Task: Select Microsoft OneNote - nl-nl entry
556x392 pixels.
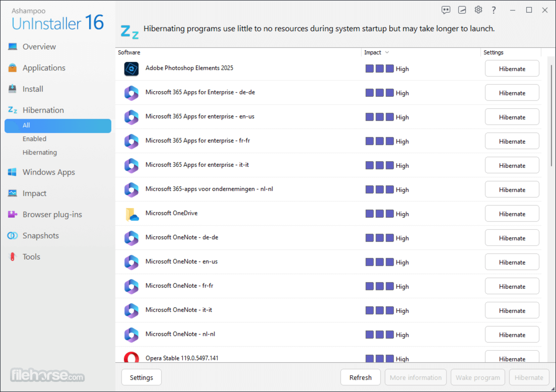Action: point(180,334)
